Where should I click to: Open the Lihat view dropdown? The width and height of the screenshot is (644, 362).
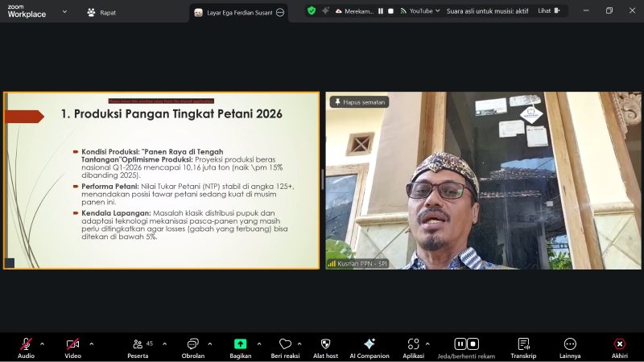[x=548, y=11]
